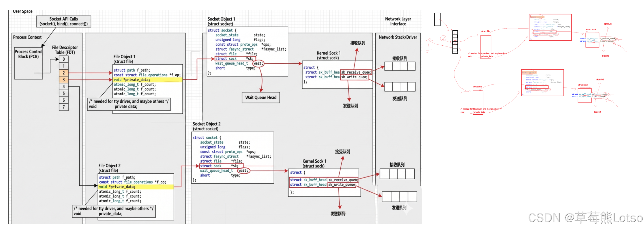The image size is (644, 228).
Task: Select file descriptor cell 0
Action: (x=64, y=59)
